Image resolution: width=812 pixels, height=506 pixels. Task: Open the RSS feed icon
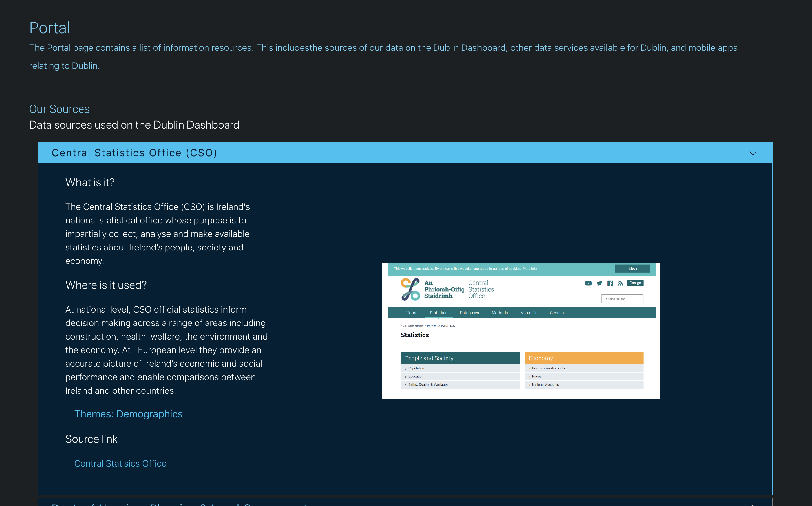click(x=620, y=283)
